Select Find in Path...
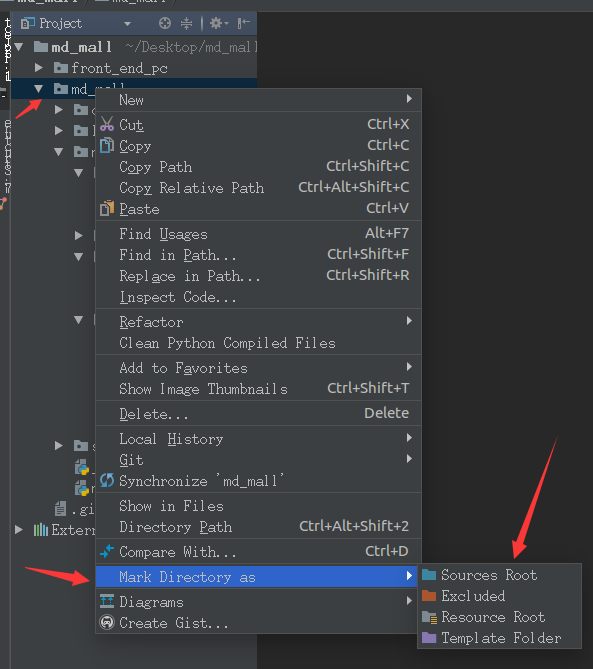The height and width of the screenshot is (669, 593). coord(259,255)
